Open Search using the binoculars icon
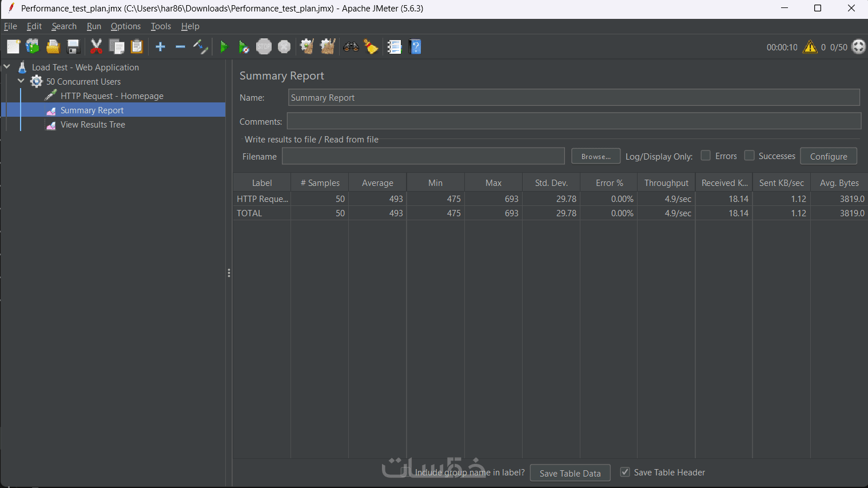Image resolution: width=868 pixels, height=488 pixels. tap(351, 47)
